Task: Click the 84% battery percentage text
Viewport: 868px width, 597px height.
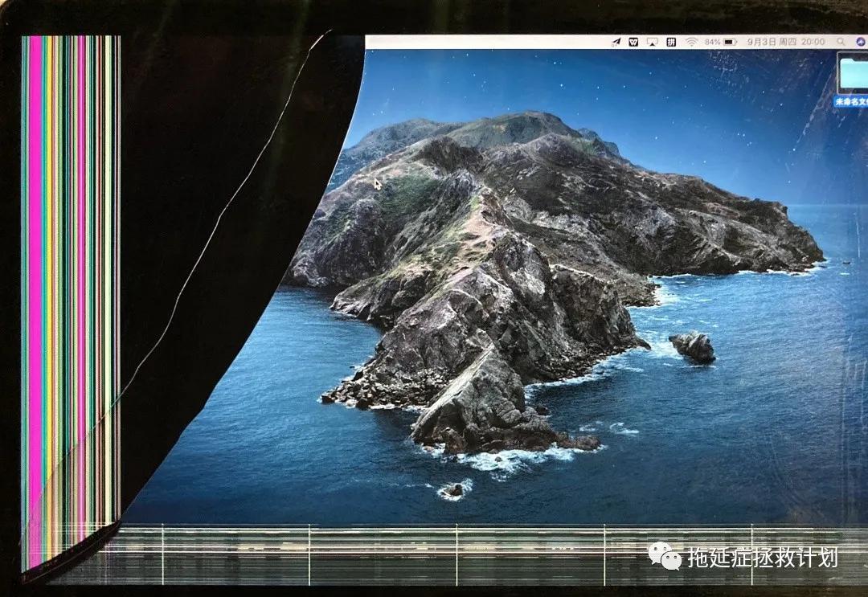Action: [712, 42]
